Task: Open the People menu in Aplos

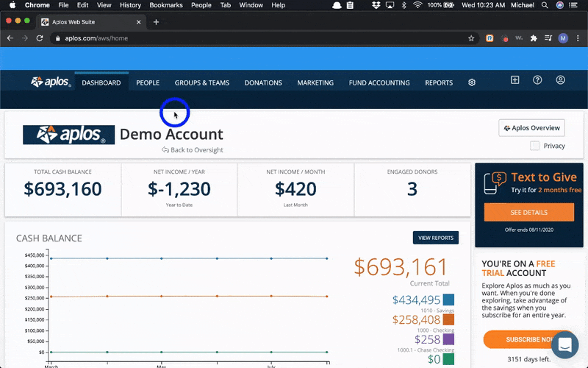Action: point(148,82)
